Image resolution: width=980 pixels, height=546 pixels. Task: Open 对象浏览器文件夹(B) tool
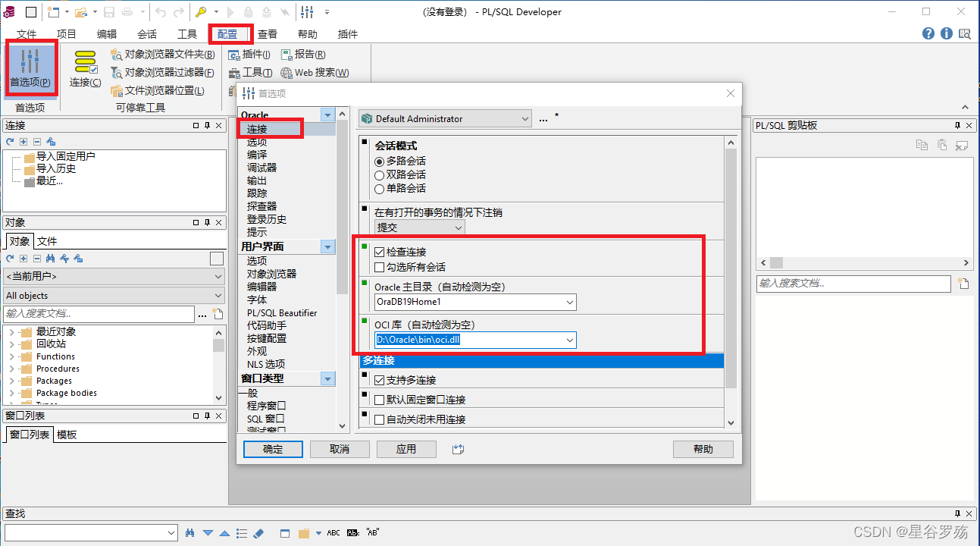pyautogui.click(x=163, y=55)
